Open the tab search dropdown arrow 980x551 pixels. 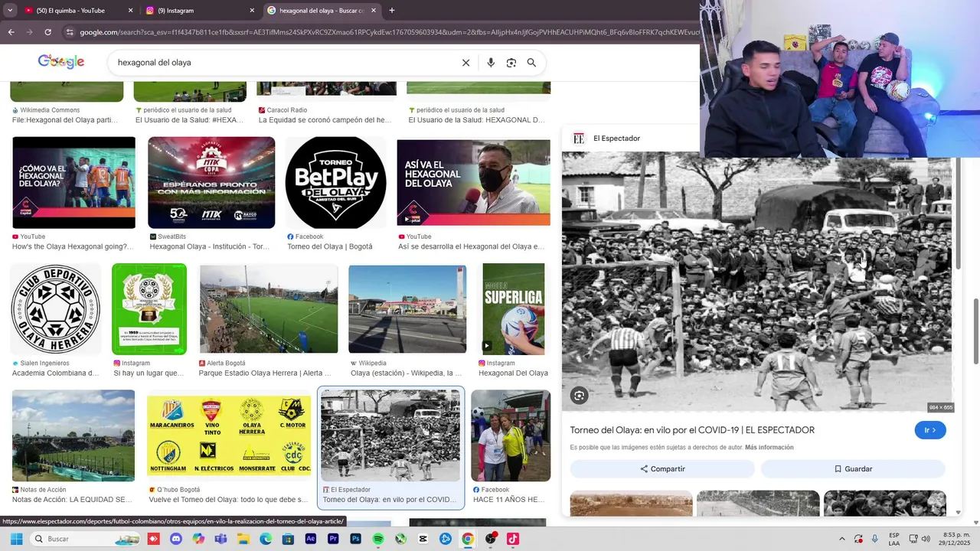pos(8,11)
